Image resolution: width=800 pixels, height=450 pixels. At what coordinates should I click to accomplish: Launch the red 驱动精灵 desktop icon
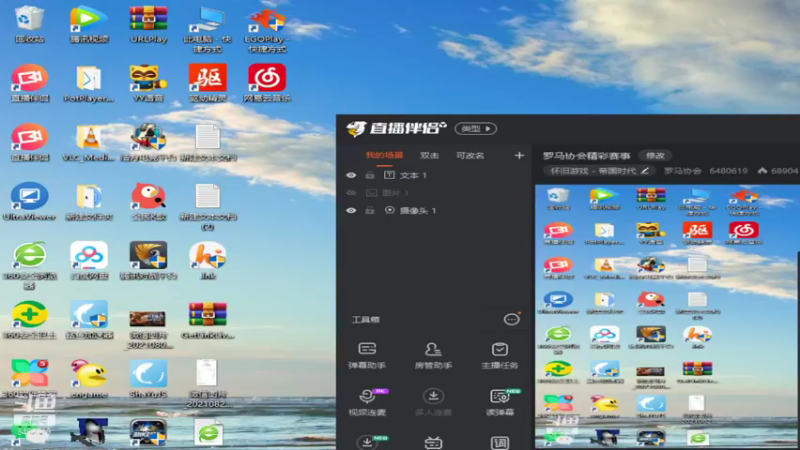point(207,83)
